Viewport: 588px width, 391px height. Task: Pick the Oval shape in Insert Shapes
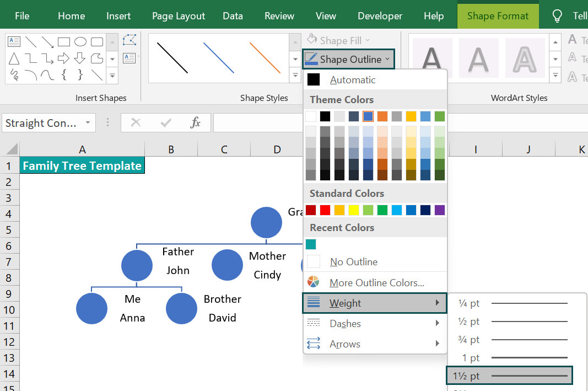tap(80, 41)
